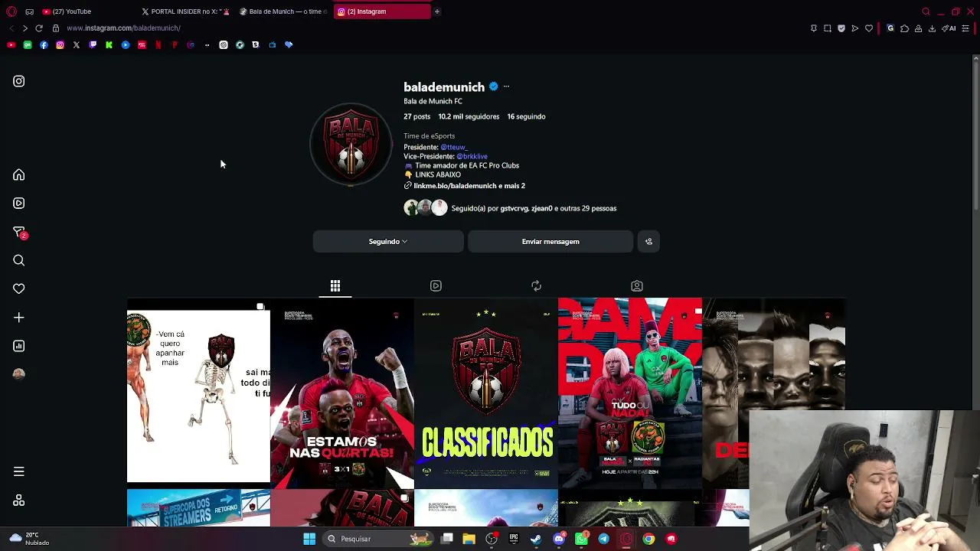This screenshot has width=980, height=551.
Task: Expand the Seguindo following dropdown
Action: pyautogui.click(x=388, y=242)
